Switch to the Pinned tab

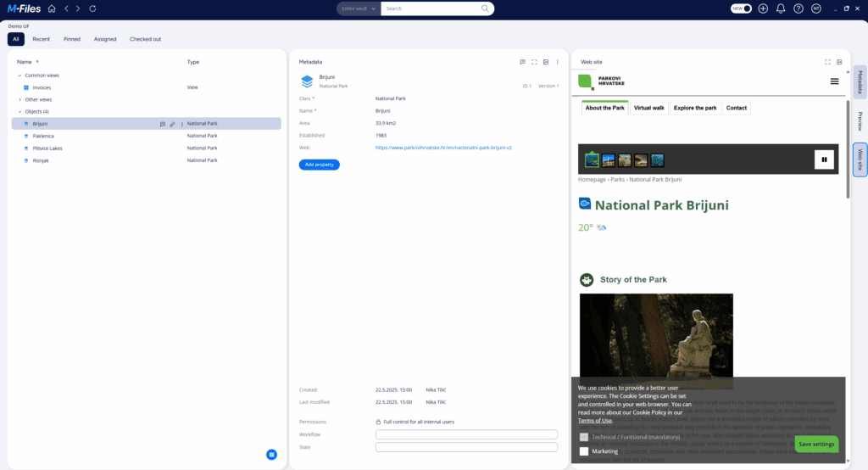pyautogui.click(x=72, y=39)
